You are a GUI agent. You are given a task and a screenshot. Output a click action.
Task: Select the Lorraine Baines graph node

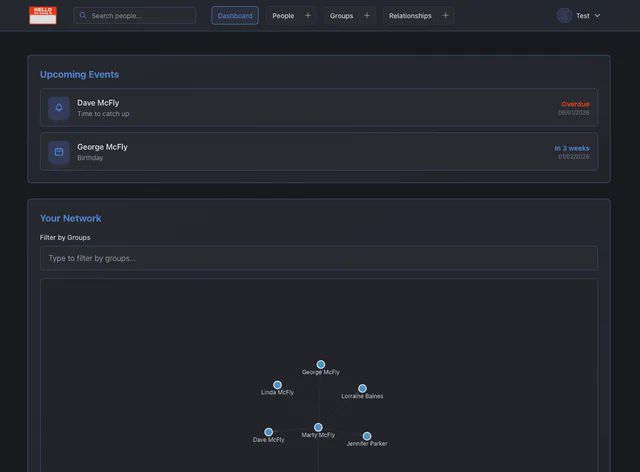click(x=362, y=388)
